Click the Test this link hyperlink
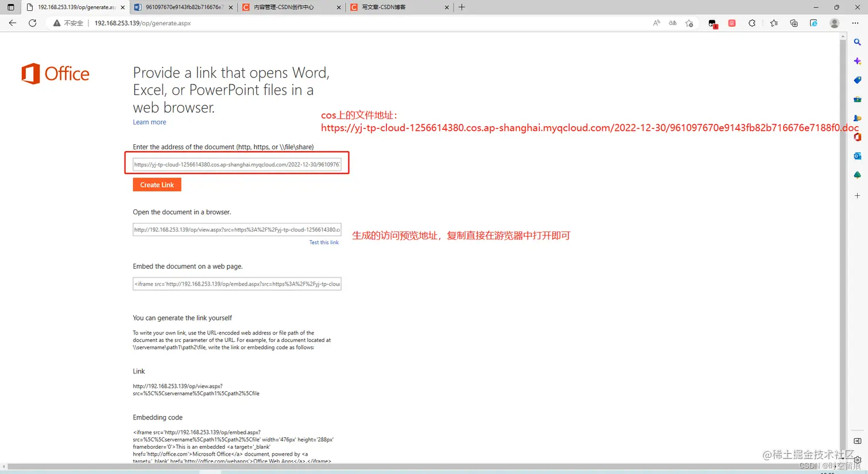Viewport: 868px width, 474px height. (x=324, y=242)
